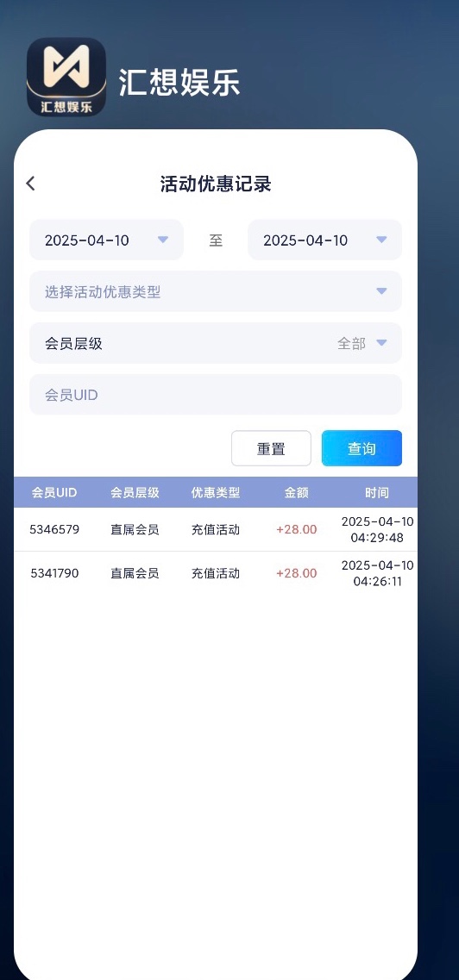Click the blue 查询 search button
Viewport: 459px width, 980px height.
click(x=362, y=448)
